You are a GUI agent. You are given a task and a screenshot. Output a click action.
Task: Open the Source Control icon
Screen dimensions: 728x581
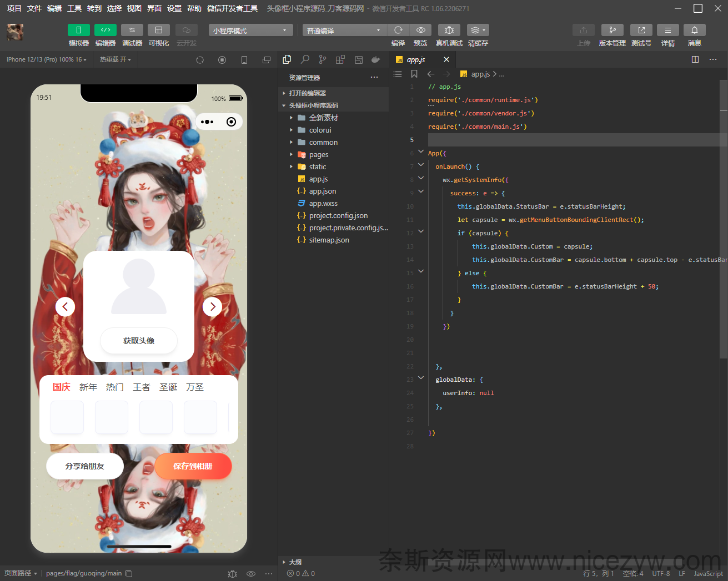[323, 59]
